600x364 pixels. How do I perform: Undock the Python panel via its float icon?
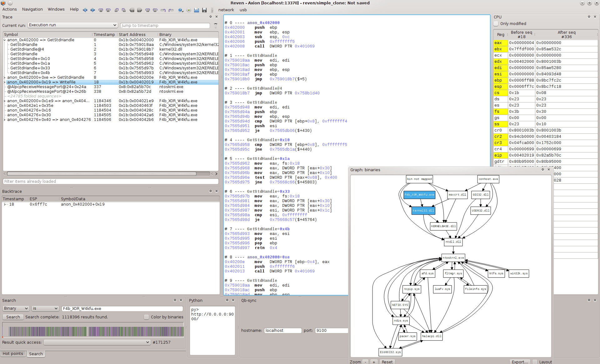(x=227, y=300)
